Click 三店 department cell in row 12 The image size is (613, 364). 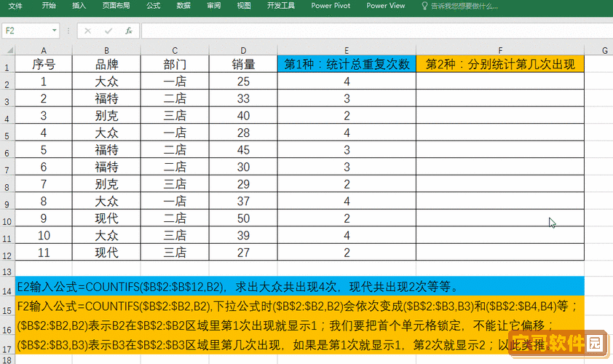click(175, 253)
